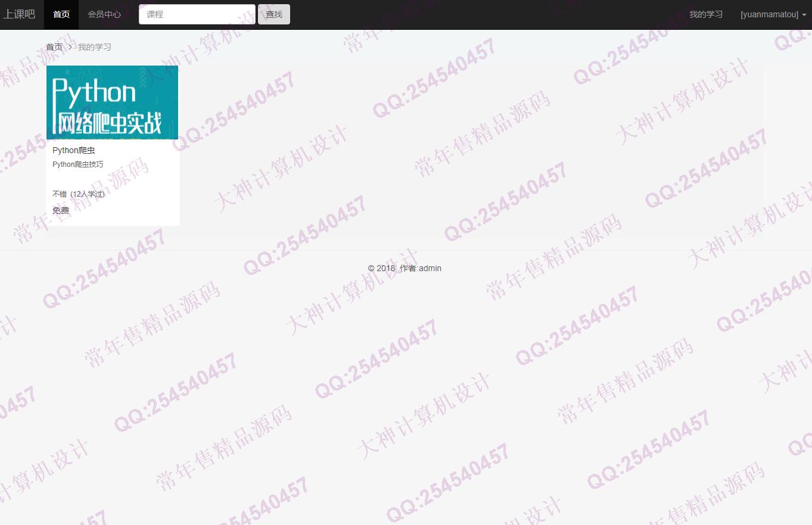Click the Python爬虫技巧 description text
Image resolution: width=812 pixels, height=525 pixels.
pos(78,164)
